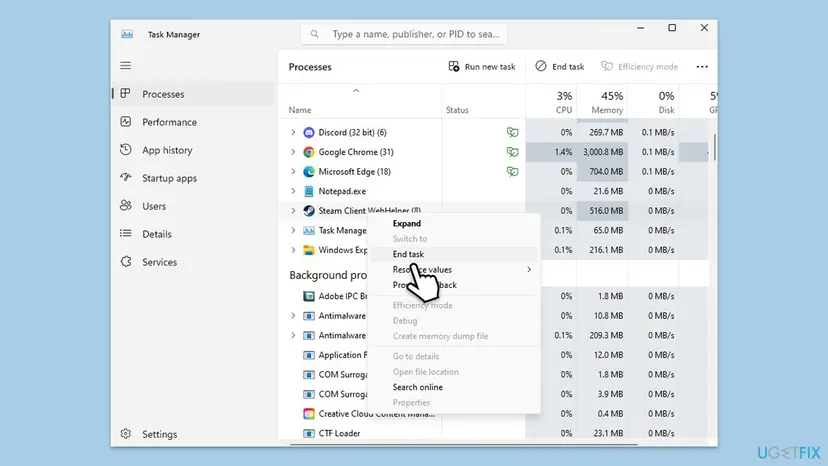Click the Google Chrome app icon
Viewport: 828px width, 466px height.
309,152
